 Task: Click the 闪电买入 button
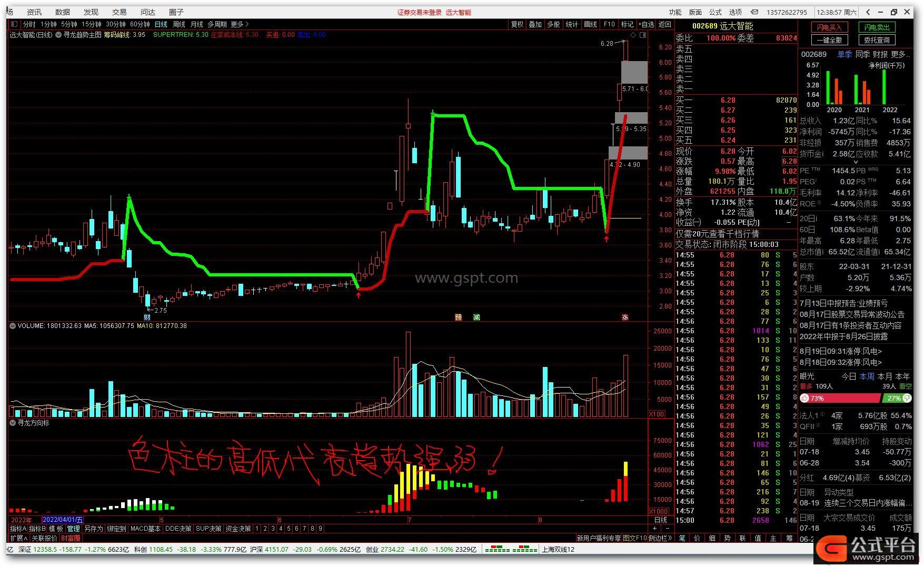pyautogui.click(x=830, y=27)
